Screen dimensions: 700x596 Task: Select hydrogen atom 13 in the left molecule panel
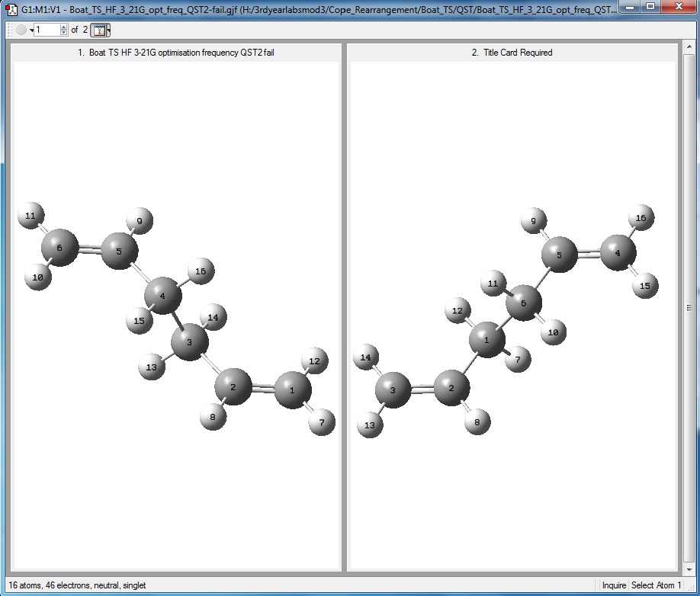[x=153, y=367]
